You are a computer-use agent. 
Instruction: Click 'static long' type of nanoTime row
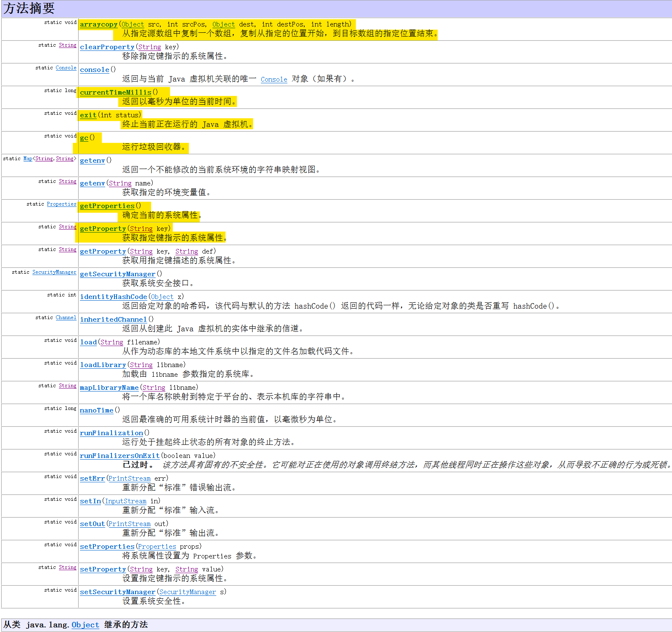coord(60,408)
